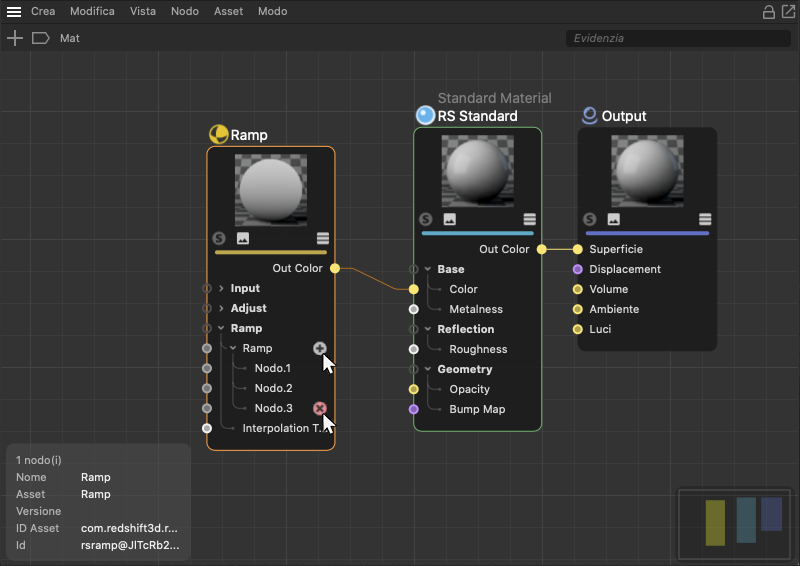Click the tag icon next to Mat
Viewport: 800px width, 566px height.
(x=40, y=38)
